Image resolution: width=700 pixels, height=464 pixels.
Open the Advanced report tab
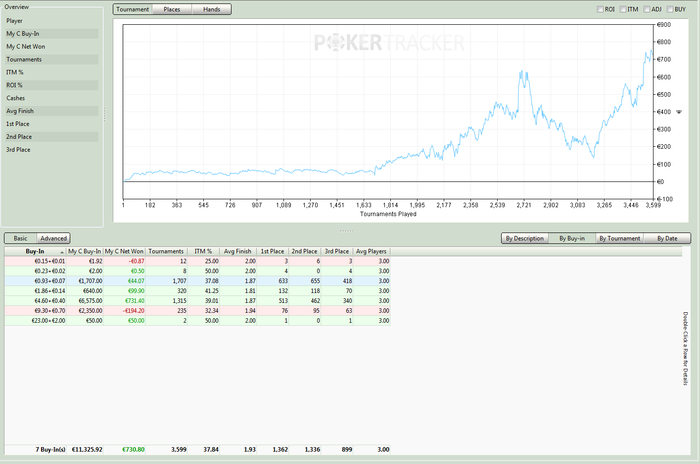(x=53, y=238)
